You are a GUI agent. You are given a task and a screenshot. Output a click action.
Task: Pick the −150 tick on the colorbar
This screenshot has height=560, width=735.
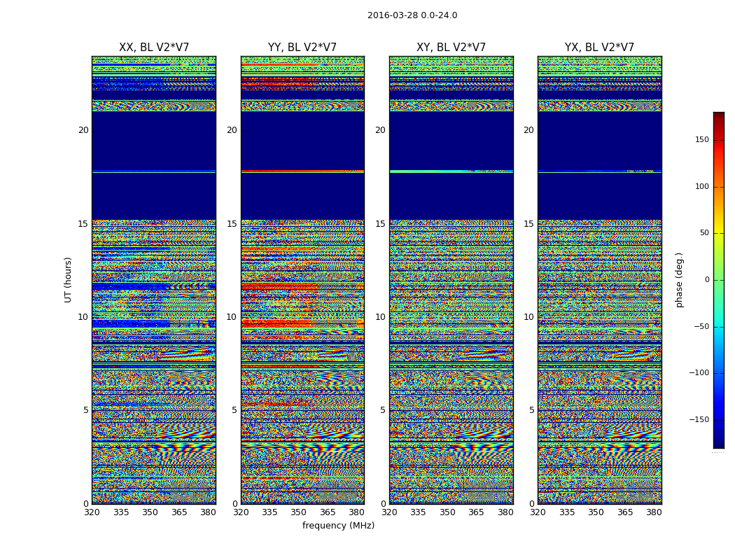tap(699, 420)
